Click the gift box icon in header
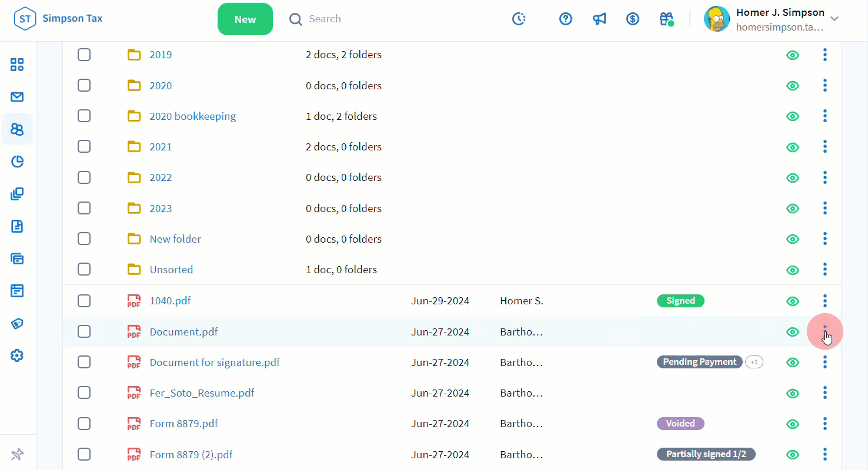The image size is (868, 470). tap(666, 19)
